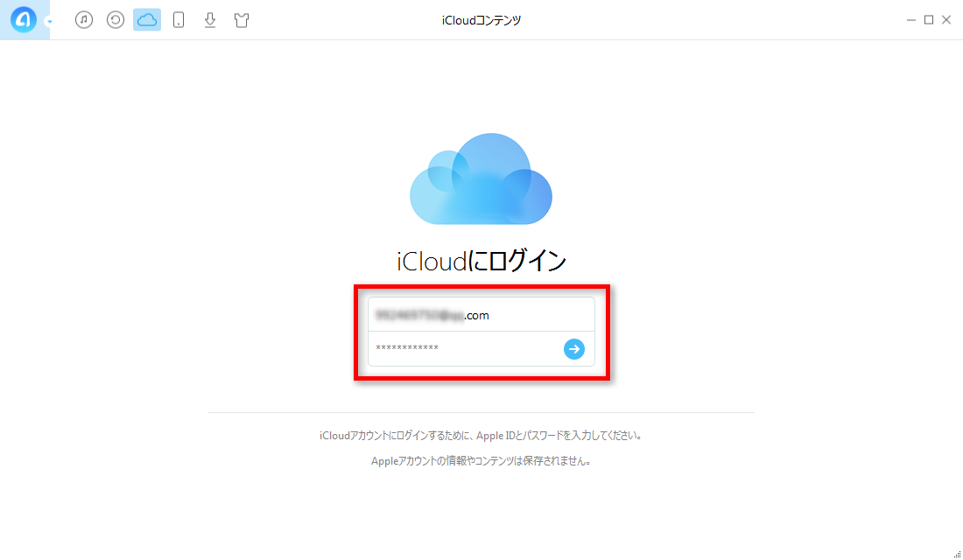Click the window resize grip corner
963x560 pixels.
[957, 555]
